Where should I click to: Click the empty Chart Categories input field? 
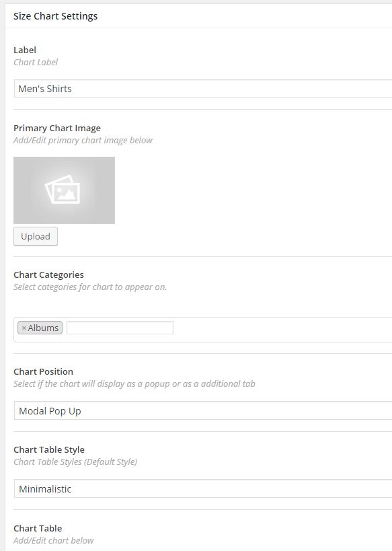click(x=121, y=327)
